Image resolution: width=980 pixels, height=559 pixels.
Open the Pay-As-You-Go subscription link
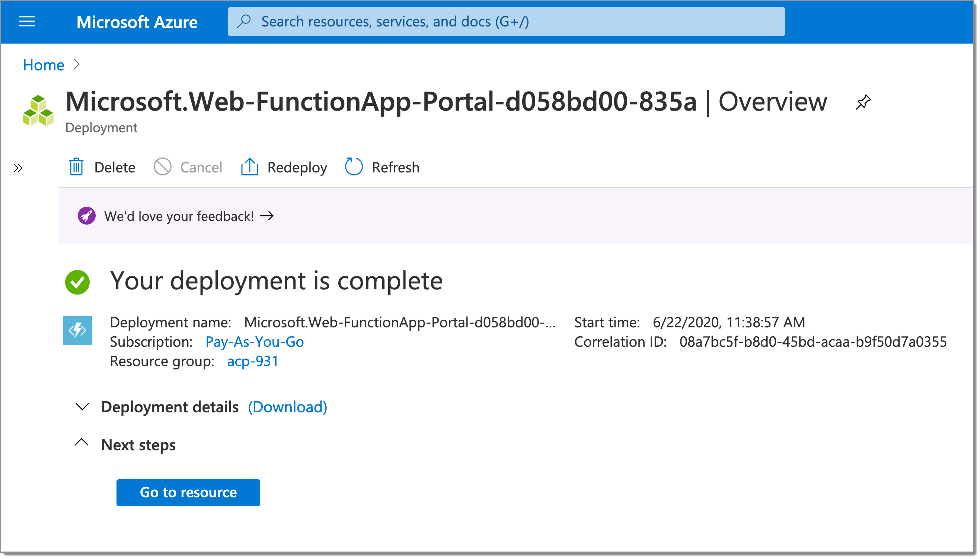[255, 342]
